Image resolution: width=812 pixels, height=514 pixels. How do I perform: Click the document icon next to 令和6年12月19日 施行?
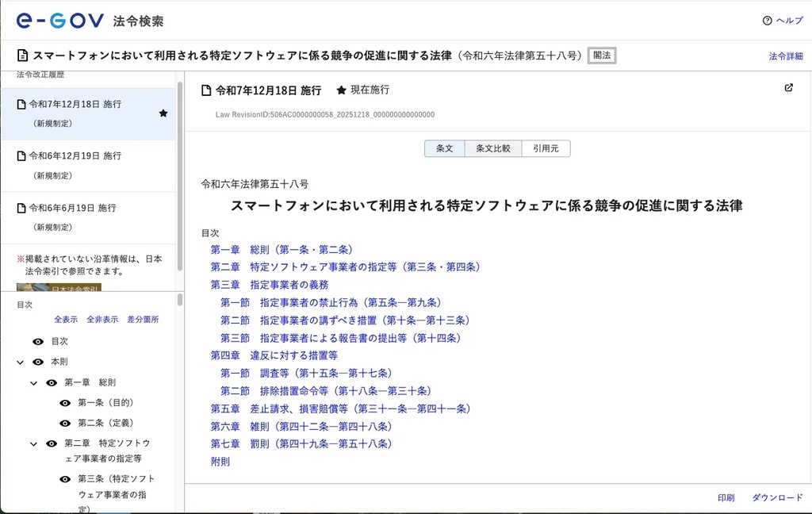pyautogui.click(x=22, y=156)
